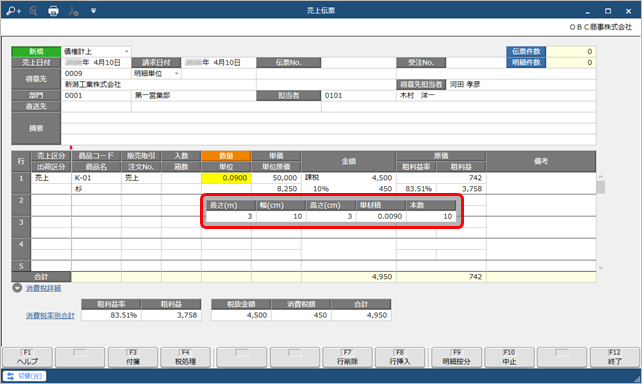
Task: Click the product name cell 杉
Action: coord(96,189)
